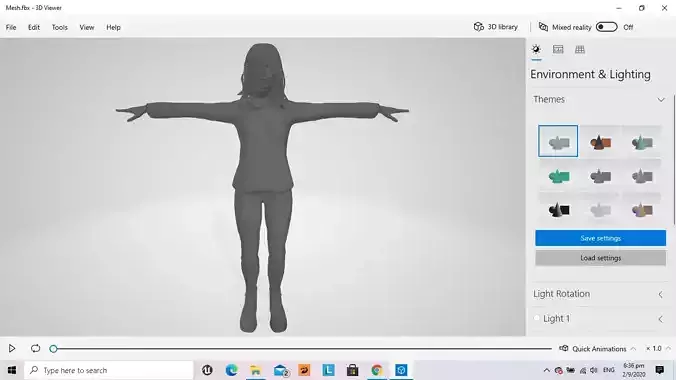
Task: Open the Environment & Lighting tab icon
Action: 536,49
